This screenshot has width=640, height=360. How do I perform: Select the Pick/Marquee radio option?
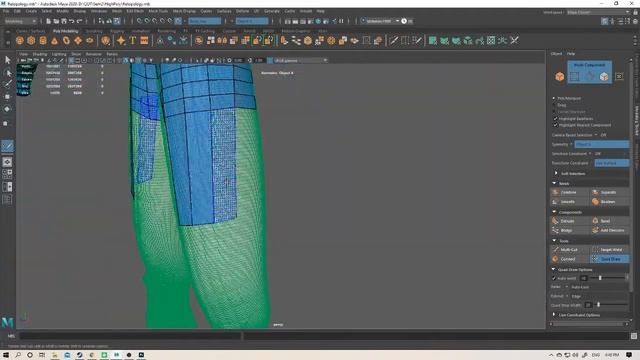point(554,98)
